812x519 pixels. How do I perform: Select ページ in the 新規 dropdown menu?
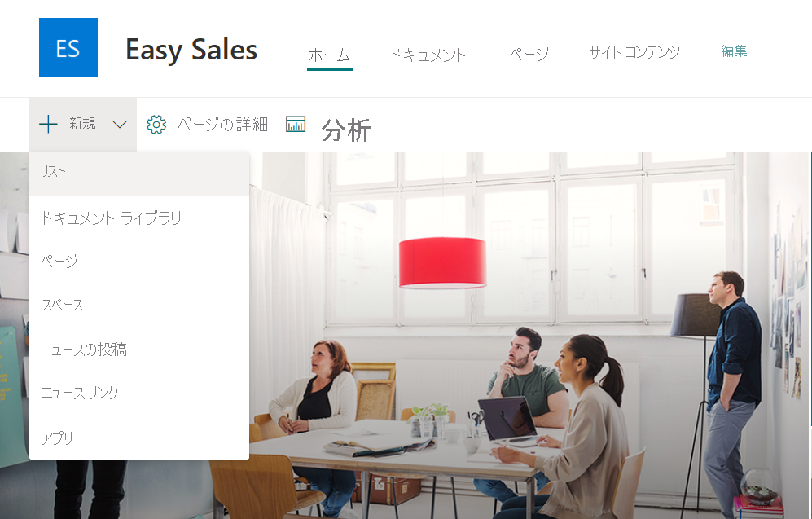139,261
